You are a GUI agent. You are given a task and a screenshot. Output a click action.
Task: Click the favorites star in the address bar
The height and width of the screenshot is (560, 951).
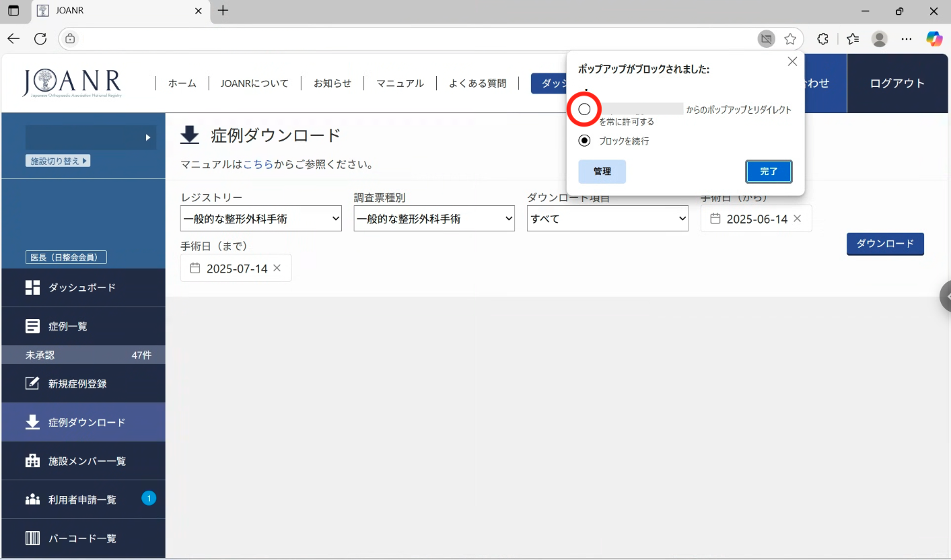[x=790, y=38]
